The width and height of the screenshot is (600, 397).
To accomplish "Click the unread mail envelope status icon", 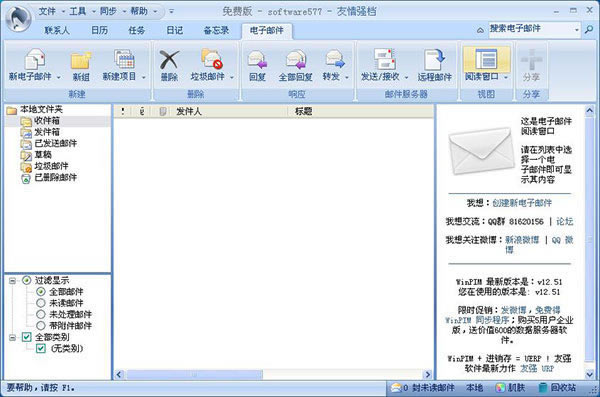I will [396, 388].
